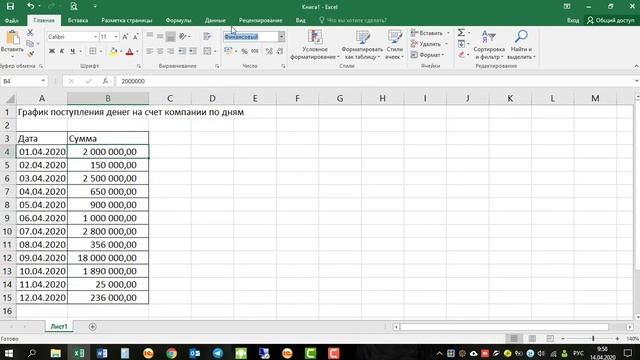Click the Orientation text-angle icon
This screenshot has height=360, width=640.
pos(183,36)
